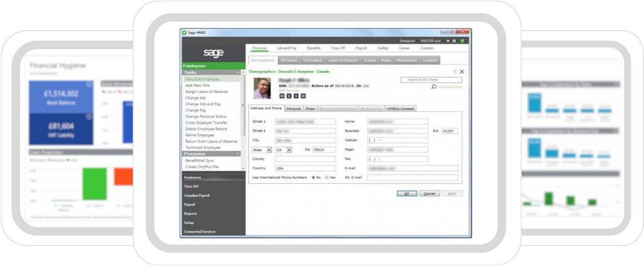Close the Demographics panel with the X
Viewport: 644px width, 266px height.
click(462, 72)
